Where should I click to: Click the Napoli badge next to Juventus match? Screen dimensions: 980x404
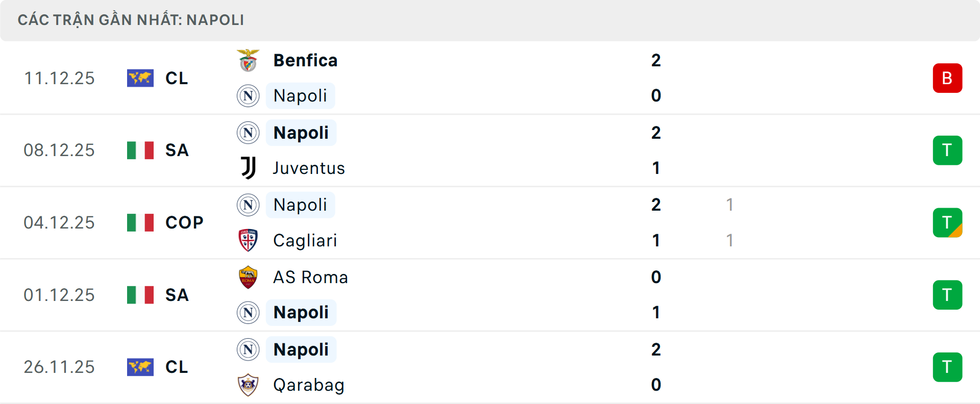248,133
